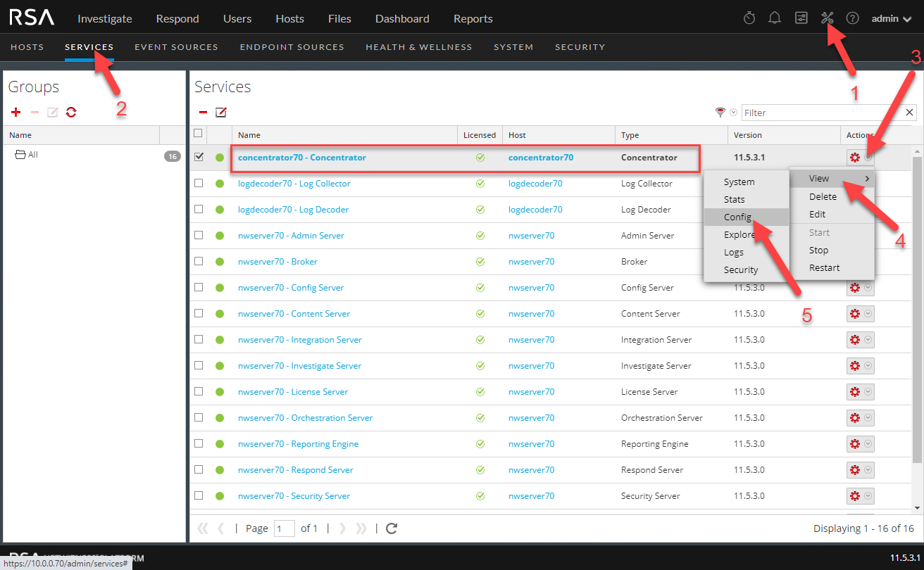This screenshot has height=570, width=924.
Task: Click the help question mark icon
Action: [852, 18]
